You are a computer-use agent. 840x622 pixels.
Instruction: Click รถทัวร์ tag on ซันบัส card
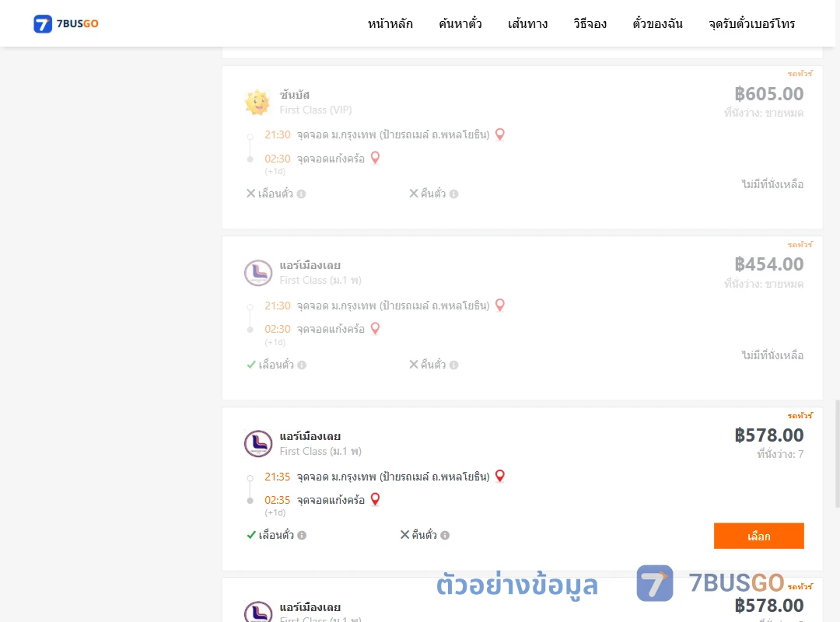[800, 73]
